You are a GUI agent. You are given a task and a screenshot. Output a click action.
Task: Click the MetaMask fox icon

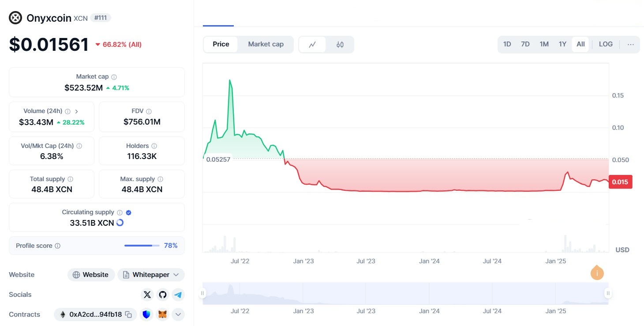[x=163, y=315]
